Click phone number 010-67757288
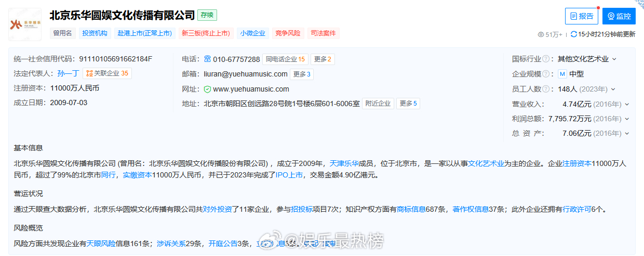Screen dimensions: 644x256 tap(236, 59)
